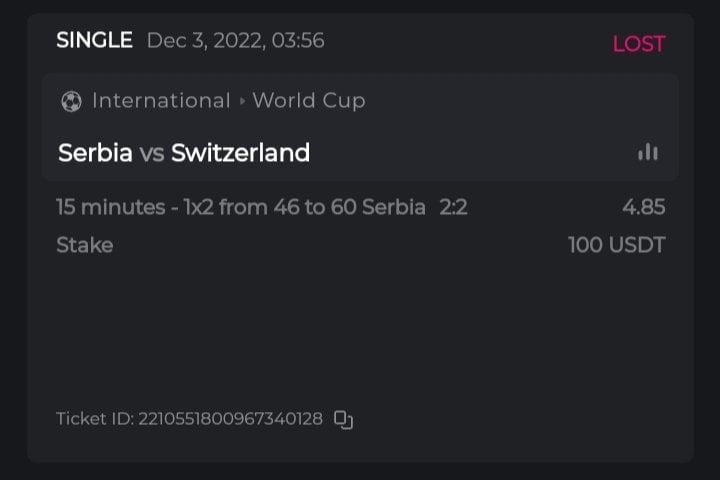Open the Serbia team name

tap(95, 153)
